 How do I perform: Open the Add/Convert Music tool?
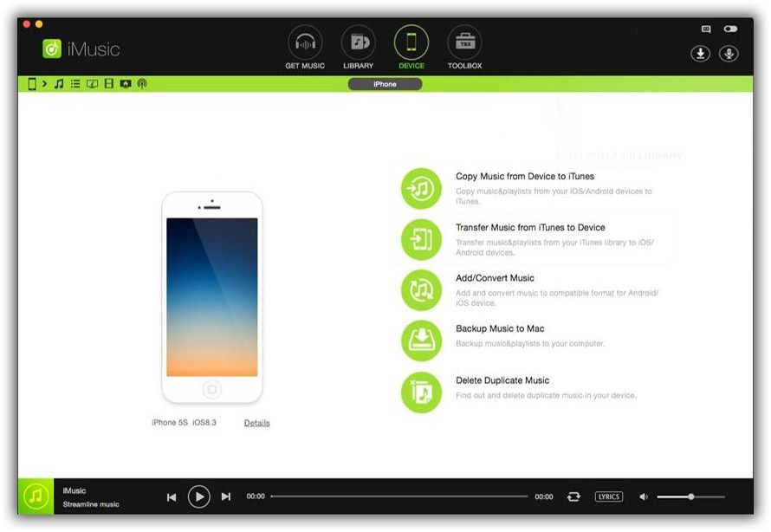point(421,289)
